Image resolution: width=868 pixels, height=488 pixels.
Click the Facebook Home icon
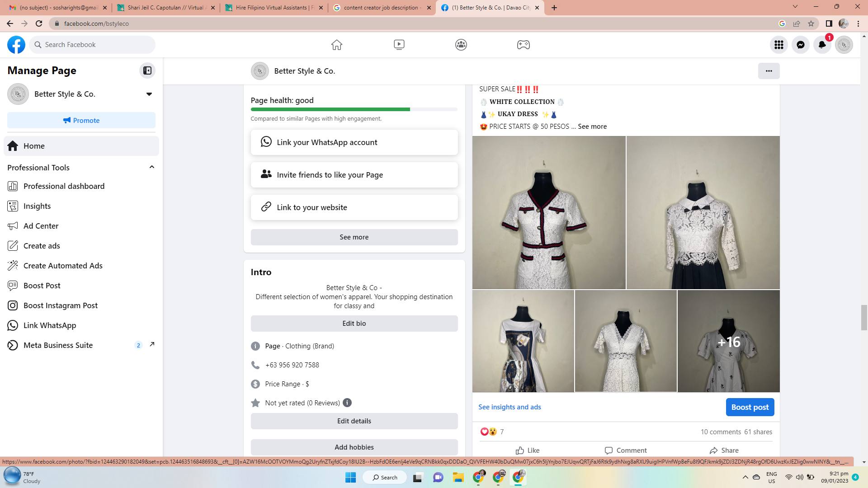point(336,45)
